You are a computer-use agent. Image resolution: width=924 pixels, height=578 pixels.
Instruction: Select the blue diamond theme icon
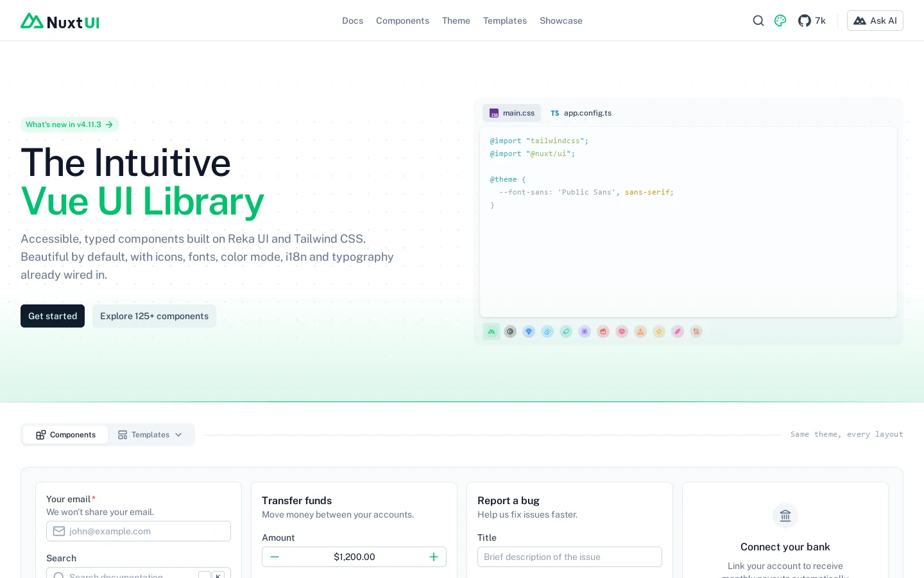point(529,331)
